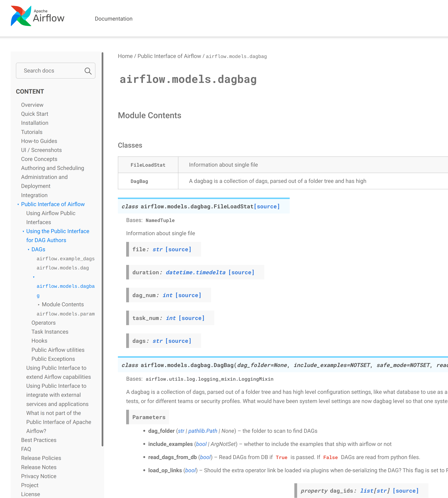
Task: Navigate to Quick Start in sidebar
Action: pyautogui.click(x=34, y=114)
